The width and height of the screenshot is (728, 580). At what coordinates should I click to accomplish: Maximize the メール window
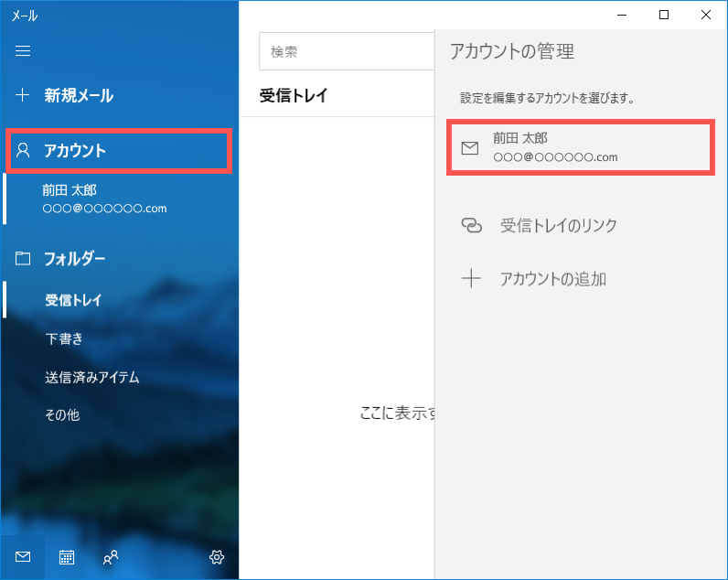coord(664,15)
